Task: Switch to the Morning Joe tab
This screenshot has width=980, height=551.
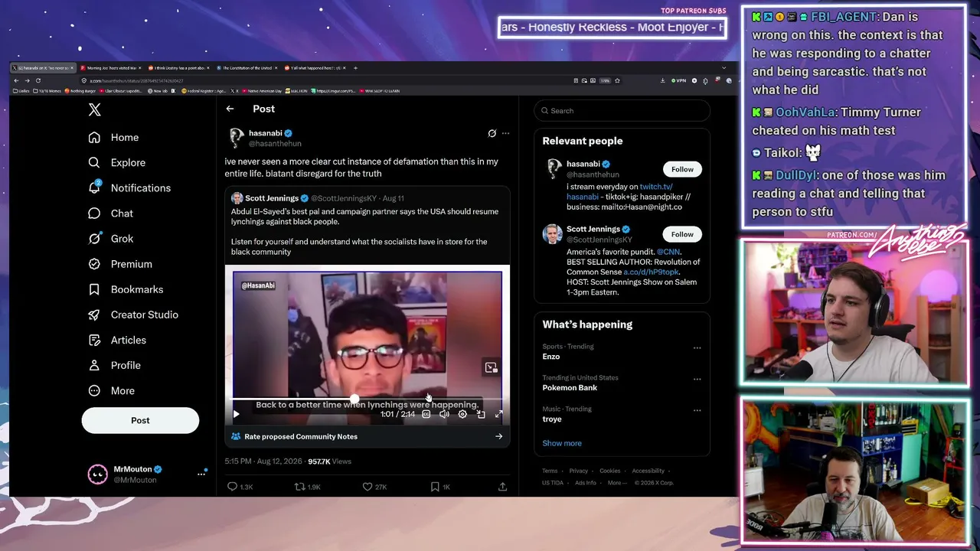Action: click(112, 68)
